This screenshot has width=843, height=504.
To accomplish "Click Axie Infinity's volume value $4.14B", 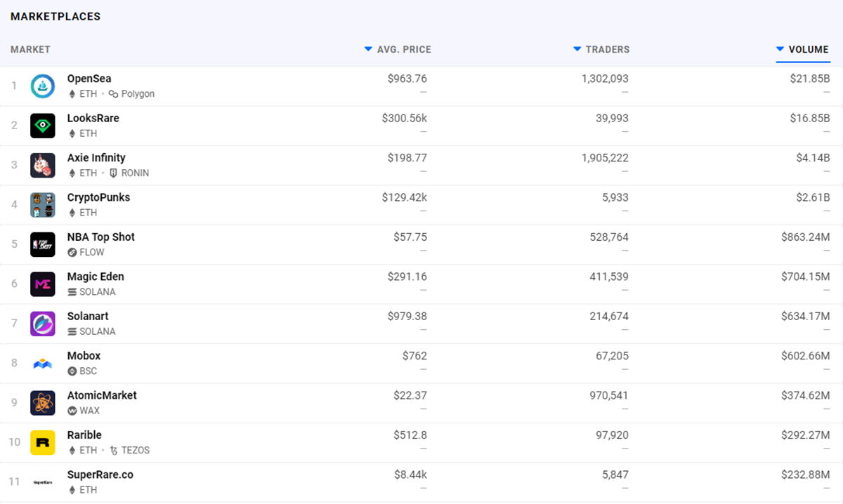I will pos(813,158).
